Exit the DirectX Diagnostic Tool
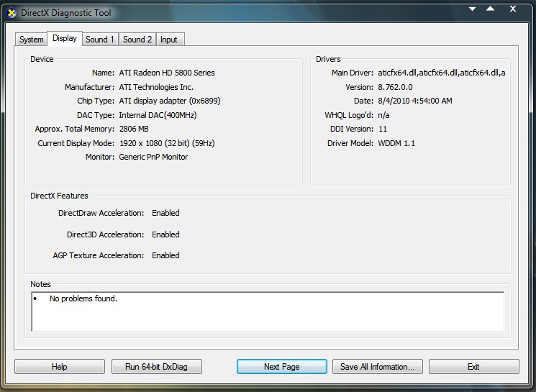536x392 pixels. (474, 367)
